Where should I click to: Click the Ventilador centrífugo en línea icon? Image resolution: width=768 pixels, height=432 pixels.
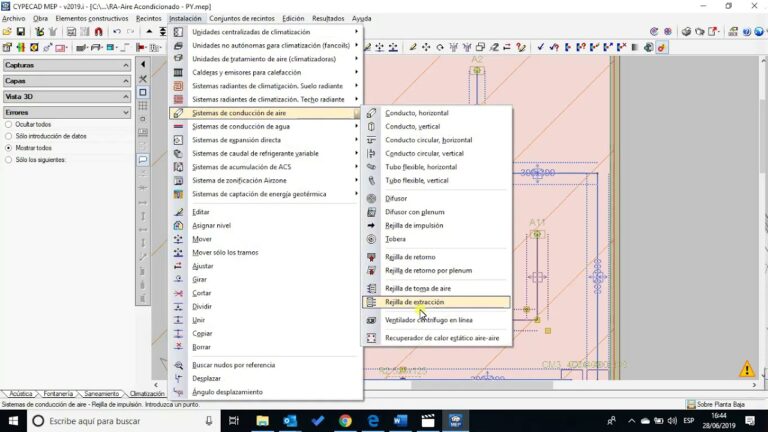click(371, 320)
